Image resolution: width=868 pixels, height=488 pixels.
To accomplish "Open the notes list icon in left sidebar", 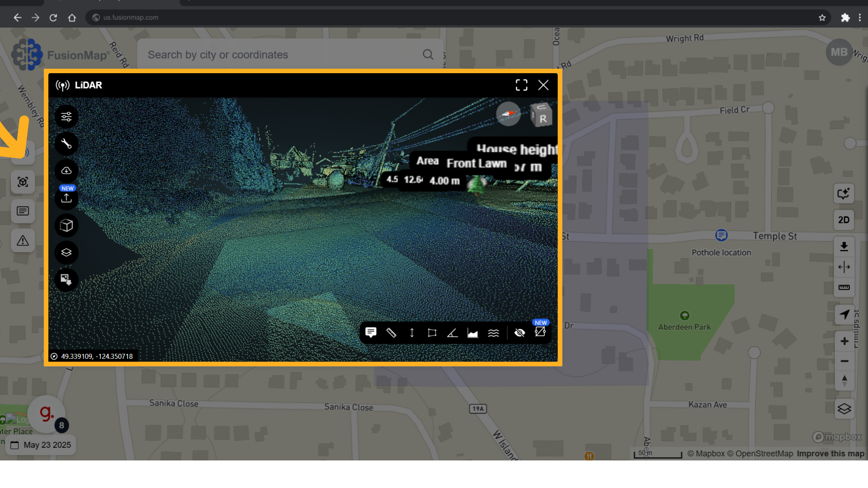I will point(23,211).
